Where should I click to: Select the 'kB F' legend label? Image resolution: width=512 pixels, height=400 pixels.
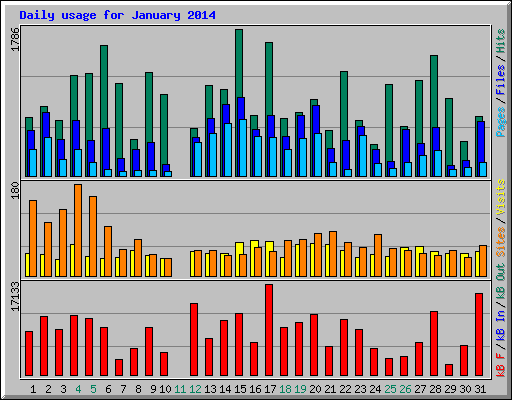(501, 364)
